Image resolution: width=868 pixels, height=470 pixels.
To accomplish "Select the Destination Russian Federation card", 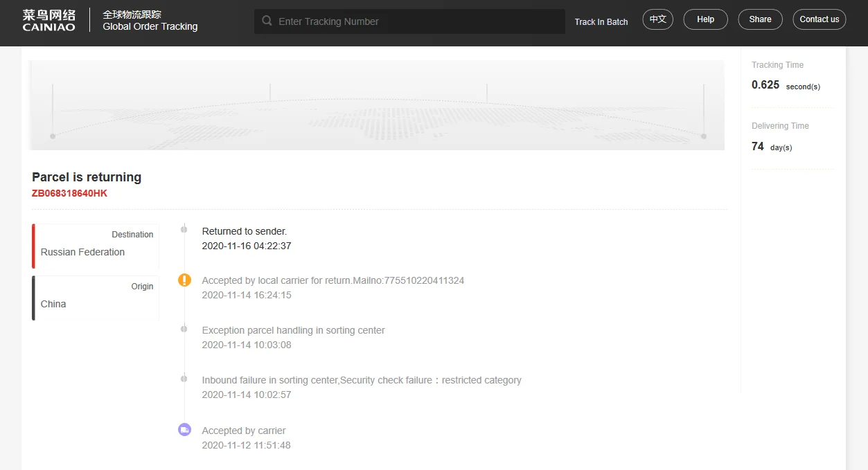I will pyautogui.click(x=96, y=246).
